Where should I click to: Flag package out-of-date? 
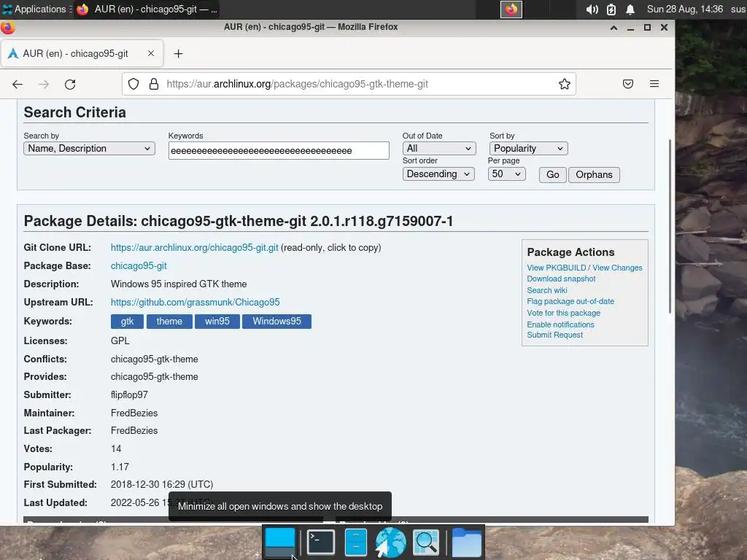570,301
